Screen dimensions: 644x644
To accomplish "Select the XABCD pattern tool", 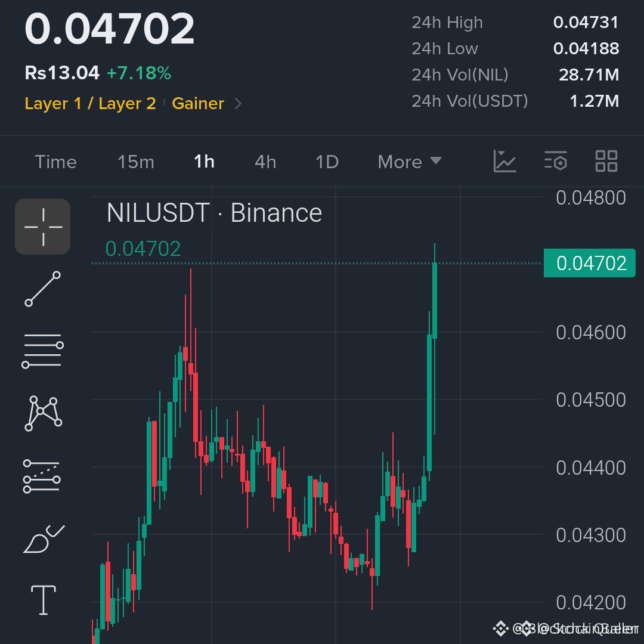I will coord(43,413).
